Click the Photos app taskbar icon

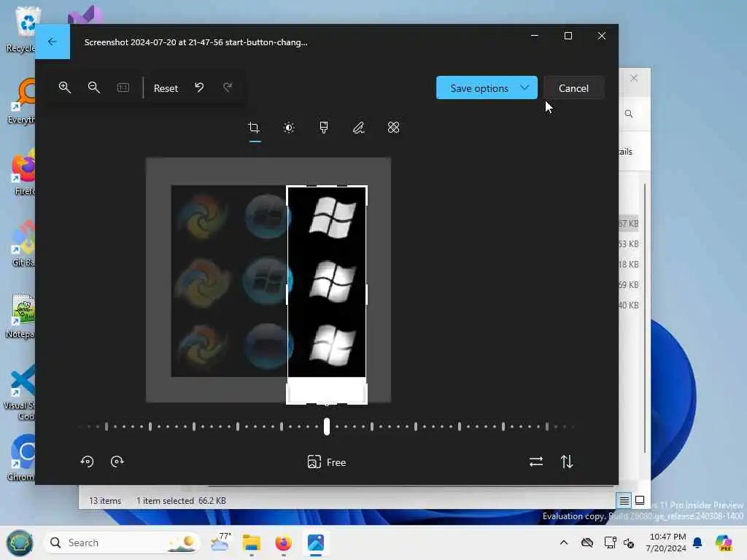316,542
